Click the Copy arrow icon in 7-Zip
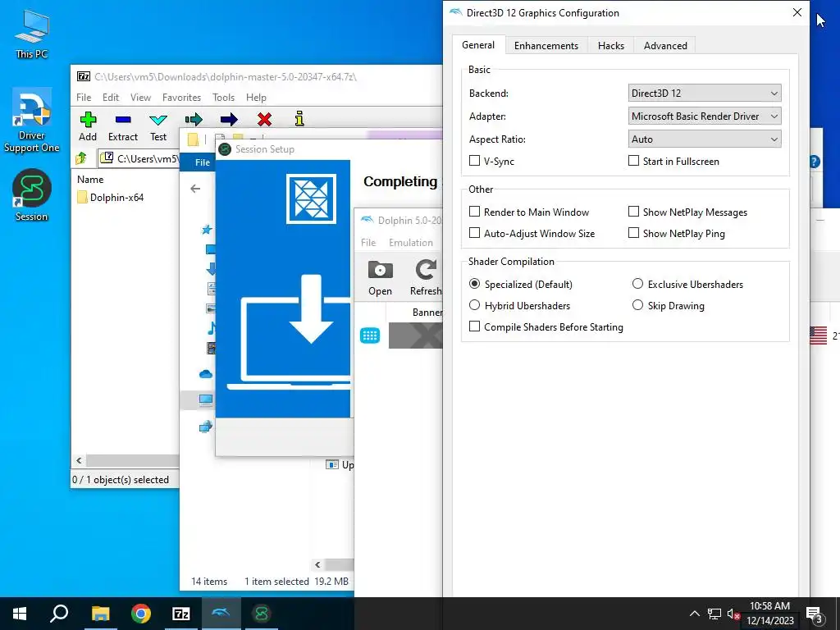The height and width of the screenshot is (630, 840). (x=194, y=119)
